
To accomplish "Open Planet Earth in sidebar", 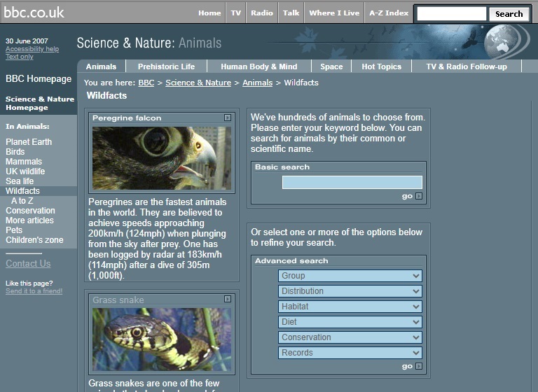I will tap(29, 142).
